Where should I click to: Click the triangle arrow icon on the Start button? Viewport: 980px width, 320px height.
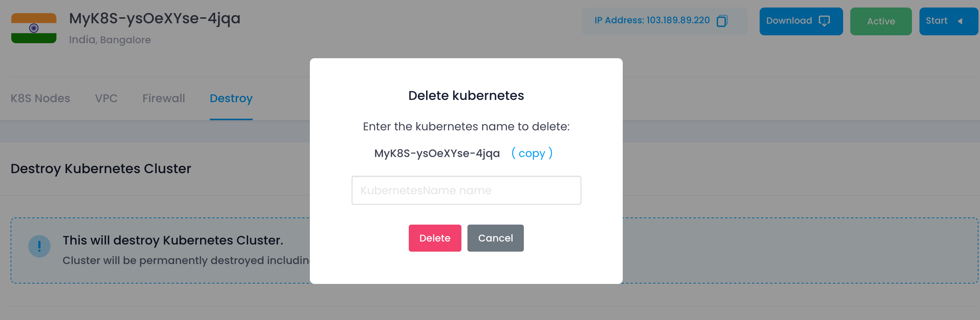click(960, 21)
